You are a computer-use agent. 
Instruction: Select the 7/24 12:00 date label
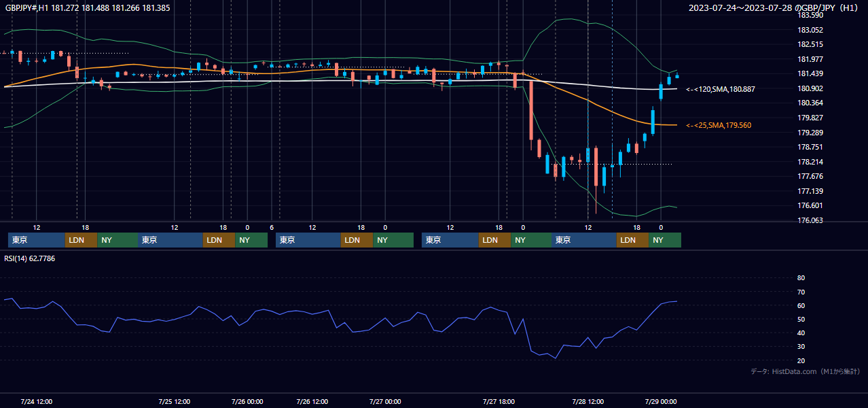point(37,401)
